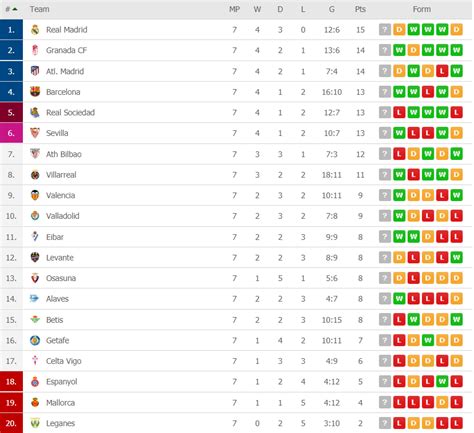Click the Real Madrid club crest

pos(35,30)
